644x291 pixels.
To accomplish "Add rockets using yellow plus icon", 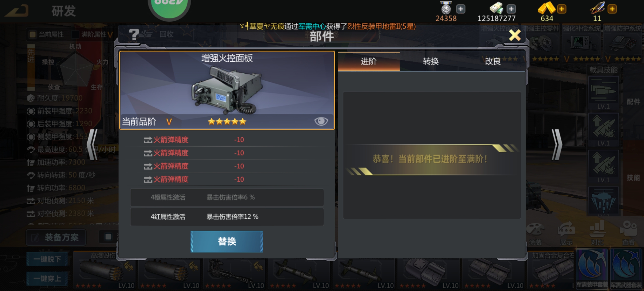I will (x=612, y=9).
